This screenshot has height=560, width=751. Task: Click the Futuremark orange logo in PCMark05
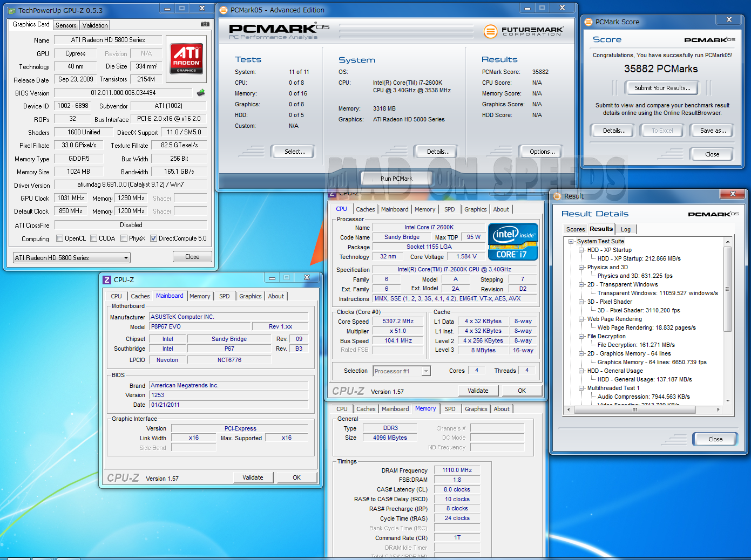point(490,31)
